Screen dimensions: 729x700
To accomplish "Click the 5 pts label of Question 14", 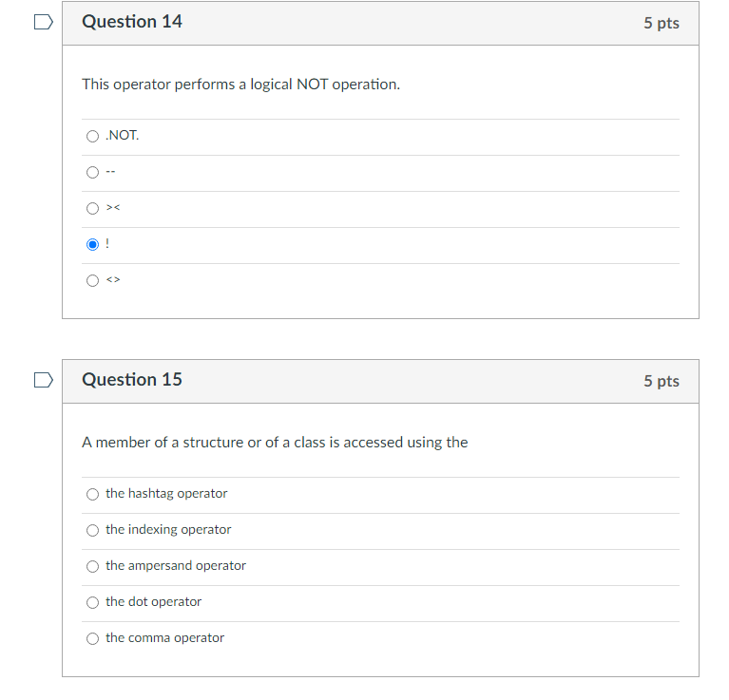I will pos(661,23).
